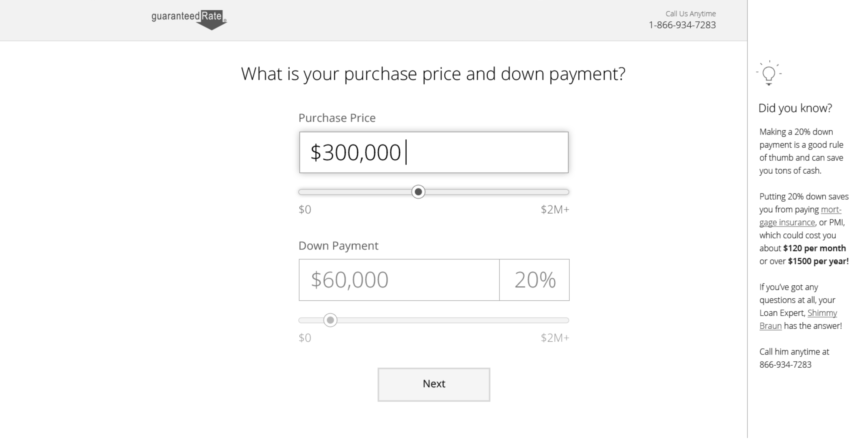The image size is (868, 445).
Task: Click the Down Payment field label
Action: 338,246
